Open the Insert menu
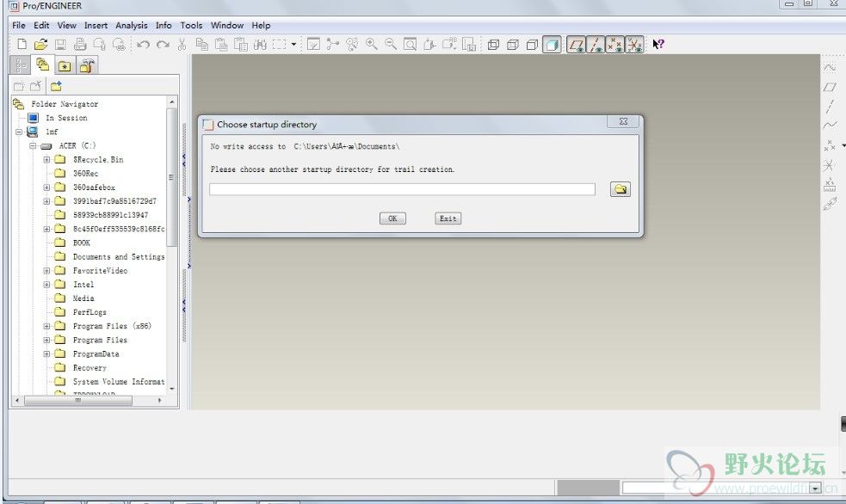The image size is (846, 504). (x=96, y=25)
